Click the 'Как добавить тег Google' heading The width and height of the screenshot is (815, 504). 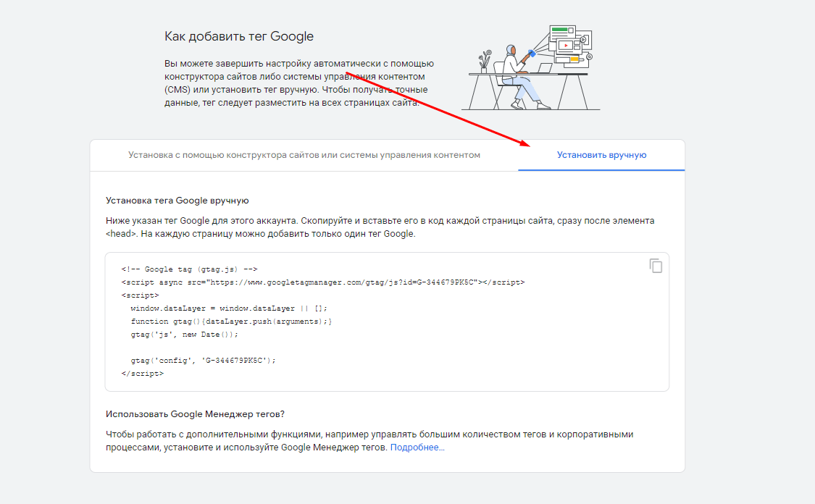click(239, 36)
